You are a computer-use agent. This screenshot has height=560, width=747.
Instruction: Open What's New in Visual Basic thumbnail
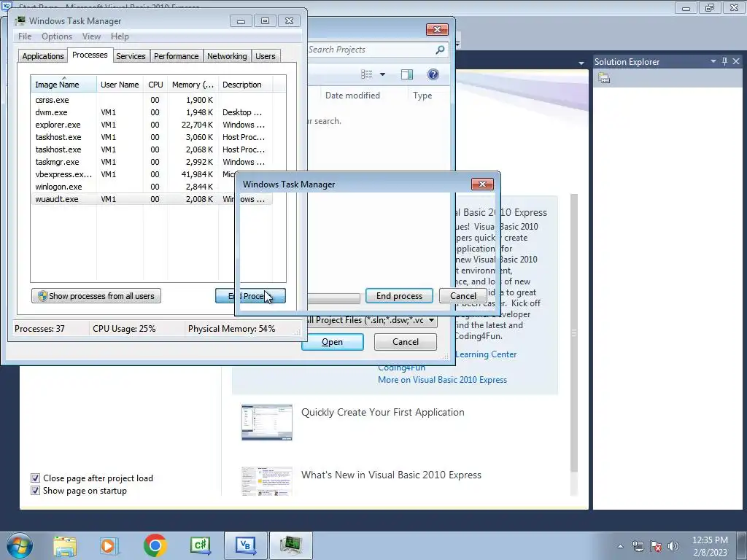267,481
